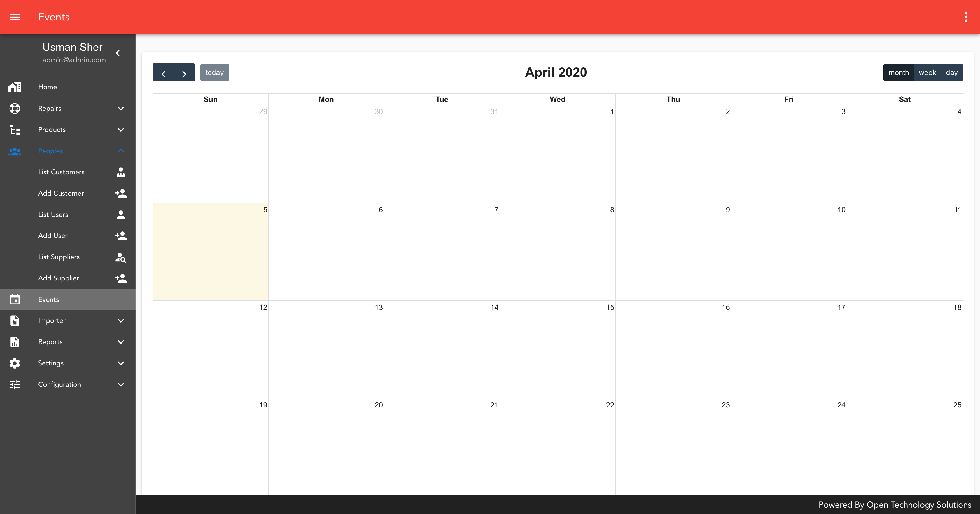Screen dimensions: 980x514
Task: Switch to the week view
Action: [x=927, y=72]
